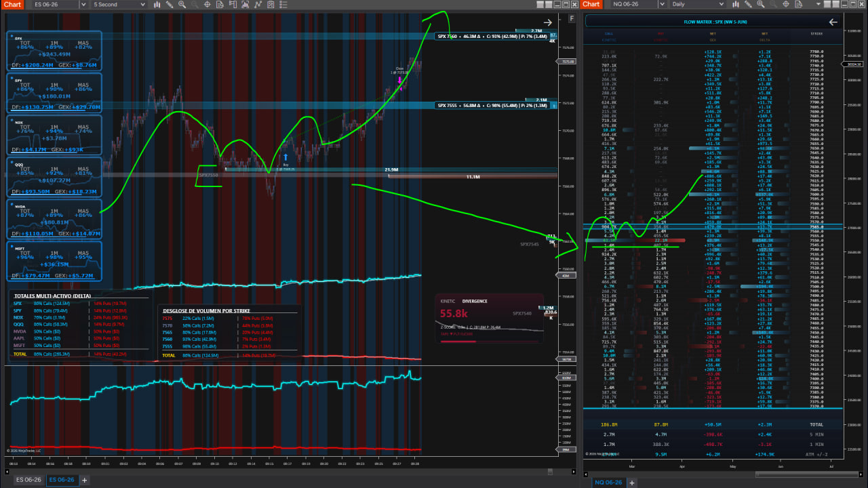Set instrument link color on NQ chart
Viewport: 868px width, 488px height.
tap(827, 5)
